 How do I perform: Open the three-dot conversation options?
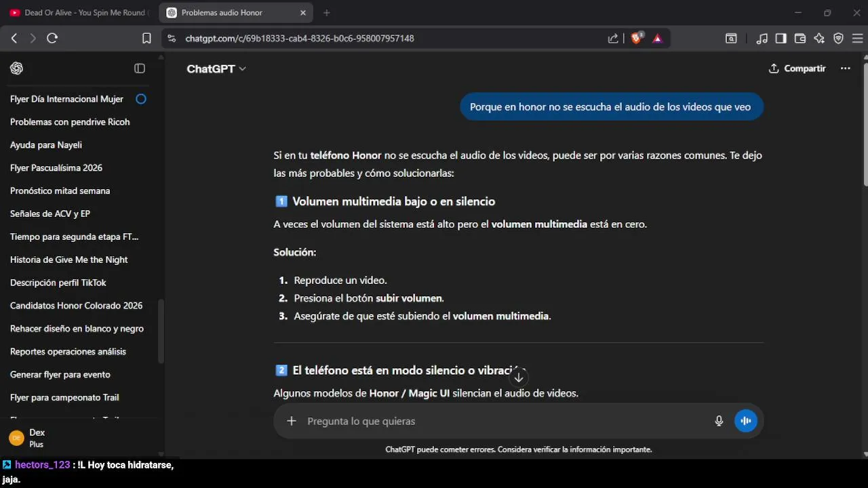click(x=845, y=68)
